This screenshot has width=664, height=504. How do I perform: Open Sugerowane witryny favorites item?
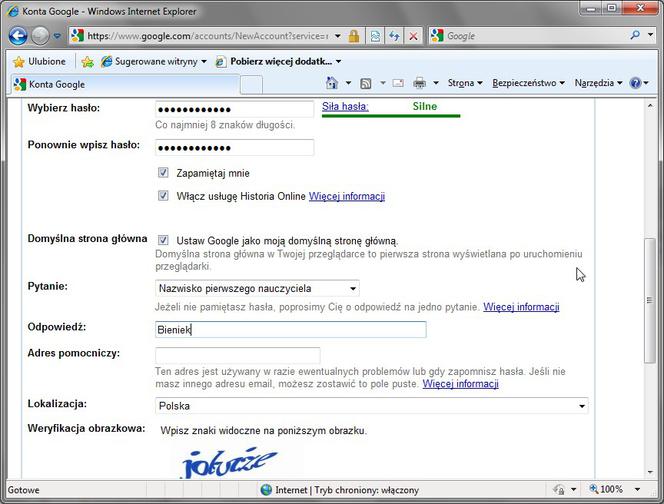point(154,61)
